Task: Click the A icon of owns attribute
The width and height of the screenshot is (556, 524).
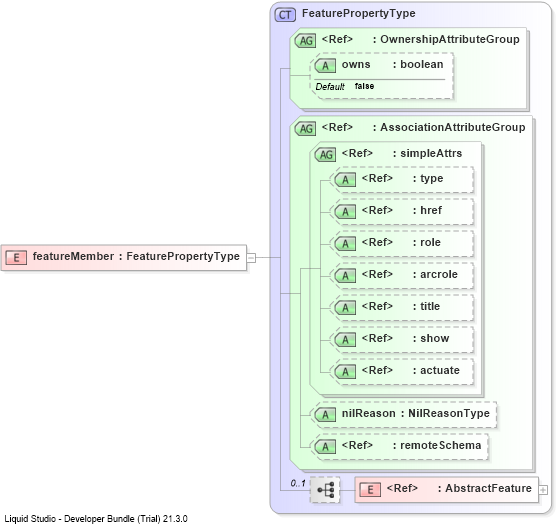Action: point(325,66)
